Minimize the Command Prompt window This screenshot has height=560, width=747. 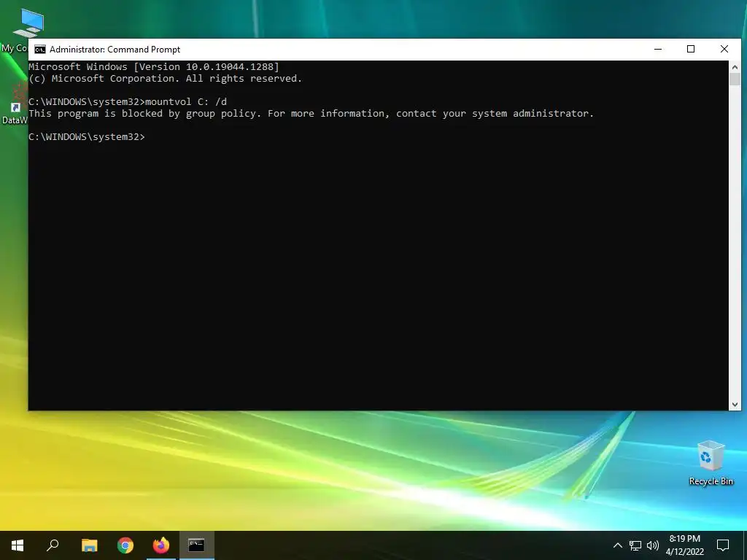coord(658,49)
